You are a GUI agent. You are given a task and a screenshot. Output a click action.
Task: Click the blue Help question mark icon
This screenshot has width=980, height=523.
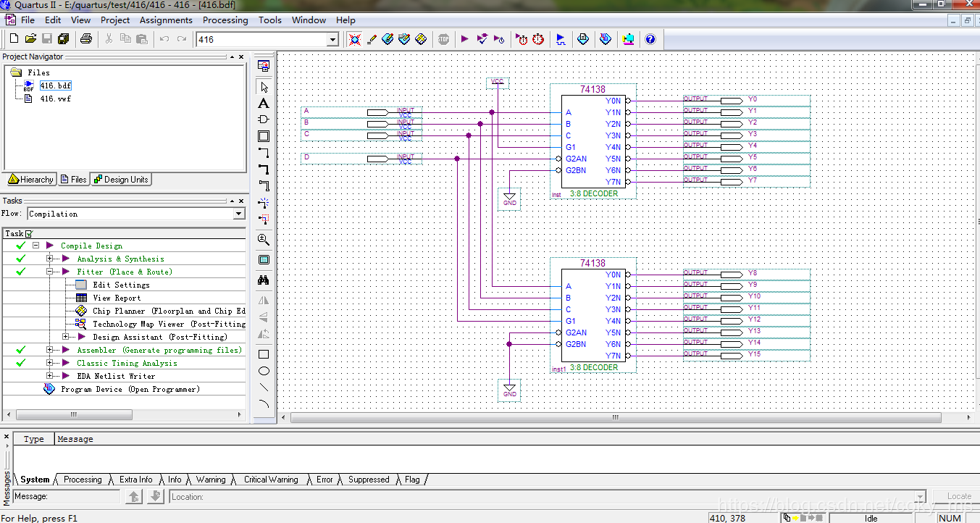[x=650, y=39]
